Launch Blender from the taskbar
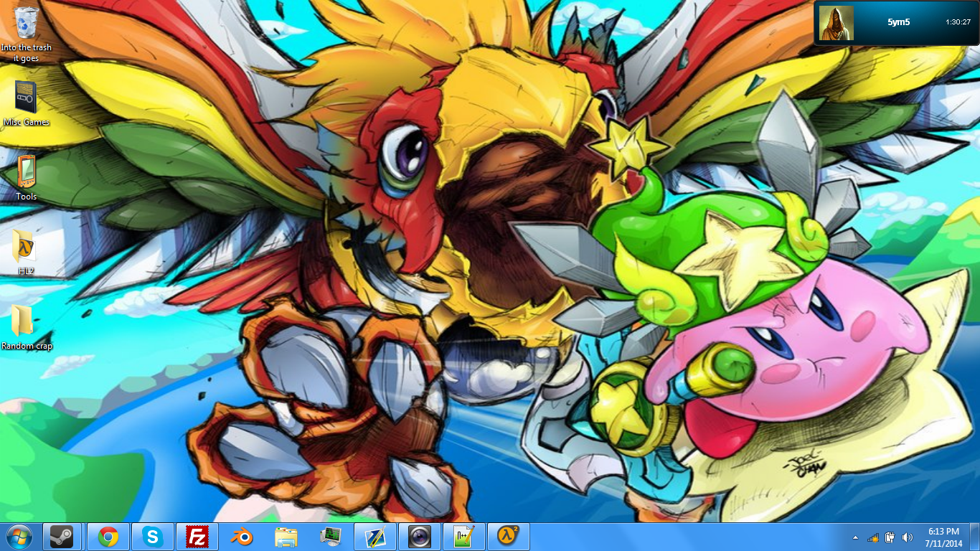 click(241, 537)
